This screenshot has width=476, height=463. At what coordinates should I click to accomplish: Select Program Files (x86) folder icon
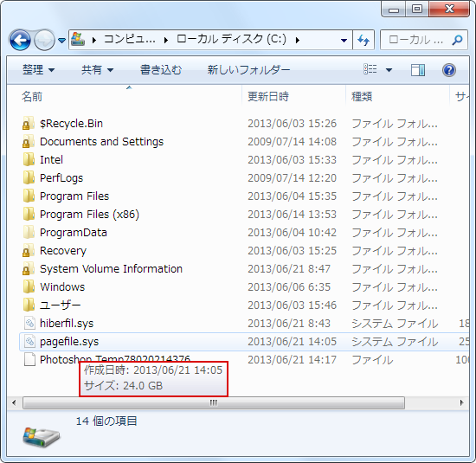coord(29,214)
